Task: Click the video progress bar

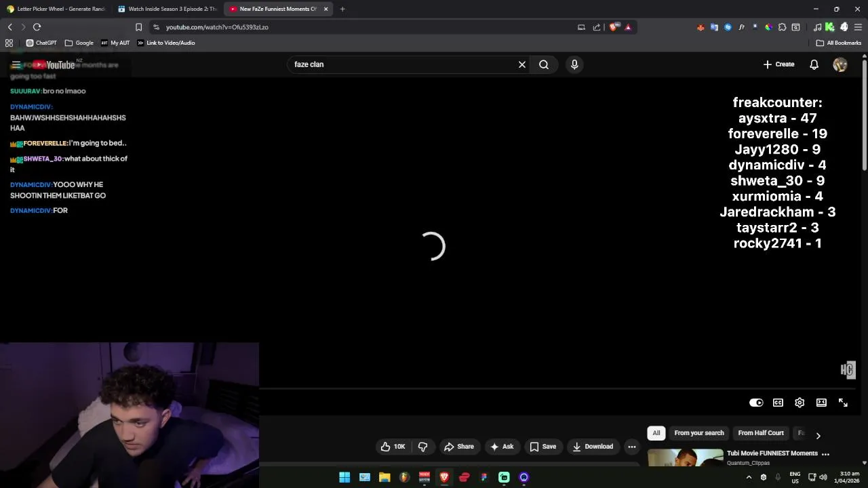Action: coord(559,389)
